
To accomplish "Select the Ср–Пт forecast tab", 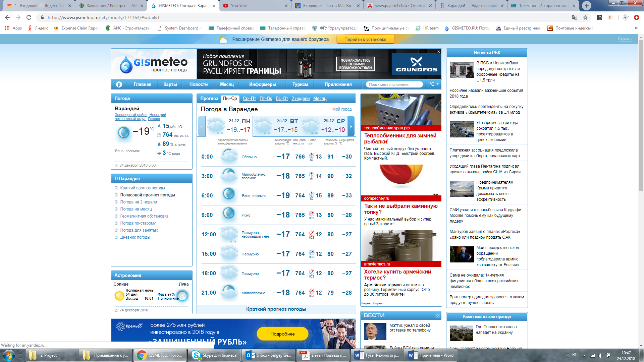I will click(x=249, y=98).
